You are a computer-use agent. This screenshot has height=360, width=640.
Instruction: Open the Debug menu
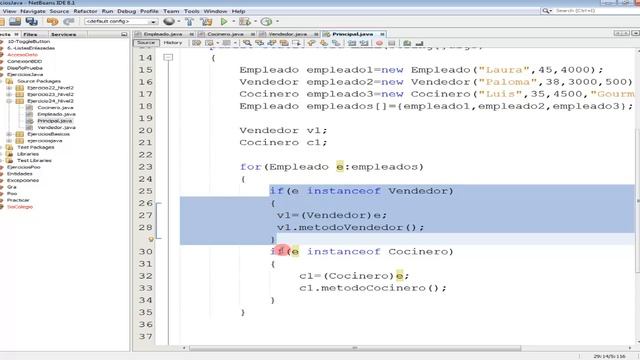[127, 11]
